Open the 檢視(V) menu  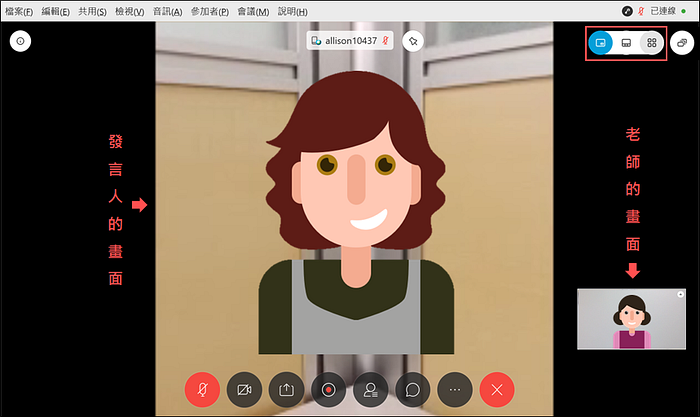(129, 12)
